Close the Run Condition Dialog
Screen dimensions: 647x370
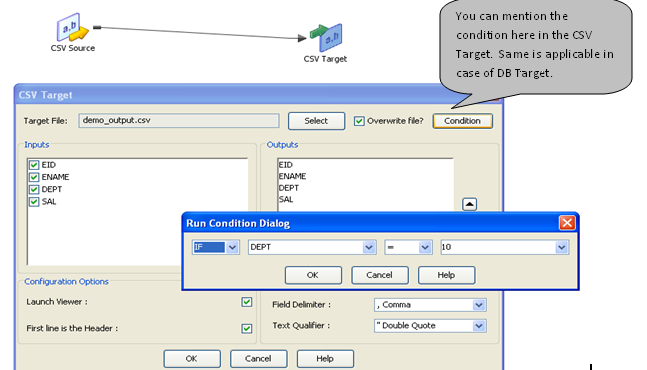567,223
